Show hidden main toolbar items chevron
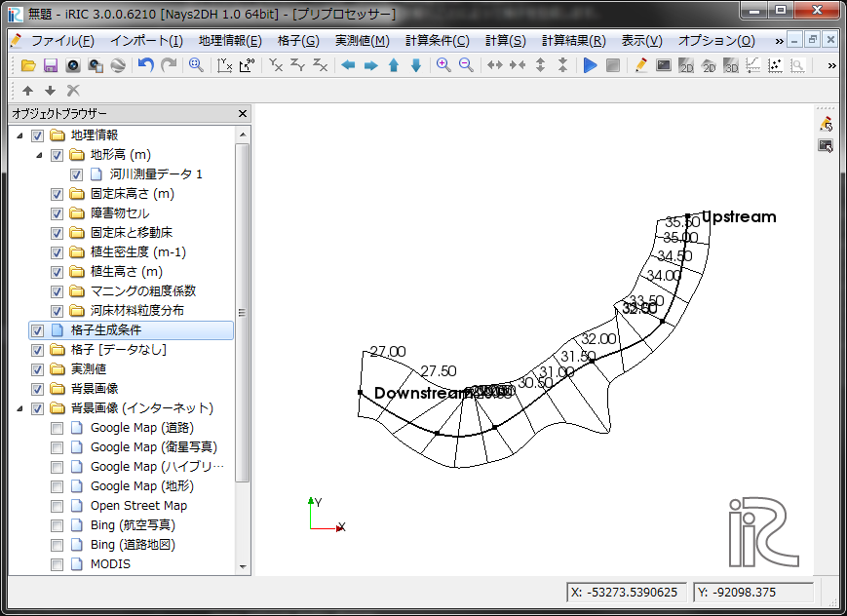The width and height of the screenshot is (847, 616). coord(831,66)
